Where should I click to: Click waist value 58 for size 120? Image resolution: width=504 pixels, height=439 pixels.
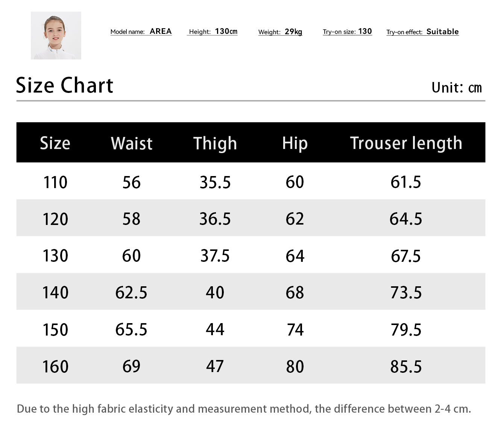(131, 219)
